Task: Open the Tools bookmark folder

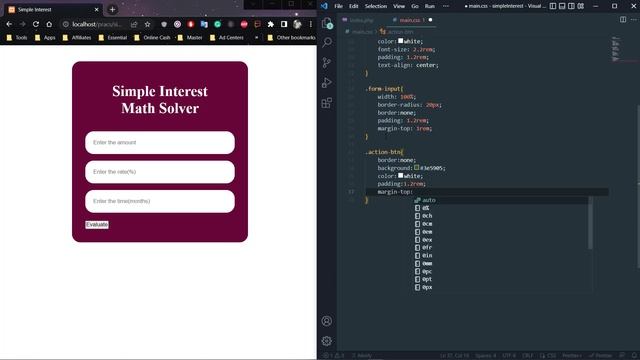Action: [17, 38]
